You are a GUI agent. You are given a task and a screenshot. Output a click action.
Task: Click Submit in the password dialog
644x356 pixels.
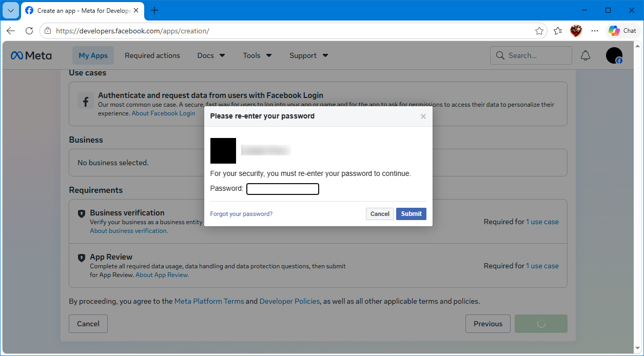tap(411, 214)
